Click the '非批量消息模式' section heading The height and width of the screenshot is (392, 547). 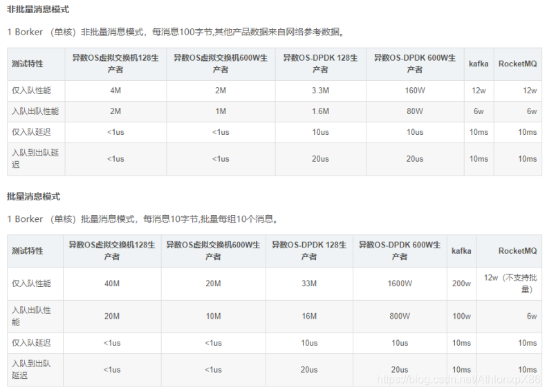pos(37,10)
